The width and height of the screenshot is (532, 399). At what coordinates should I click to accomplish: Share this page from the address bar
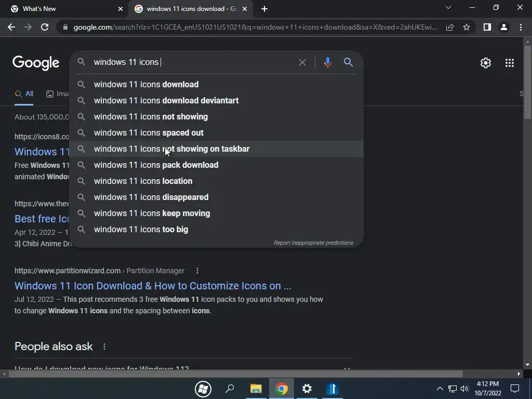coord(450,27)
